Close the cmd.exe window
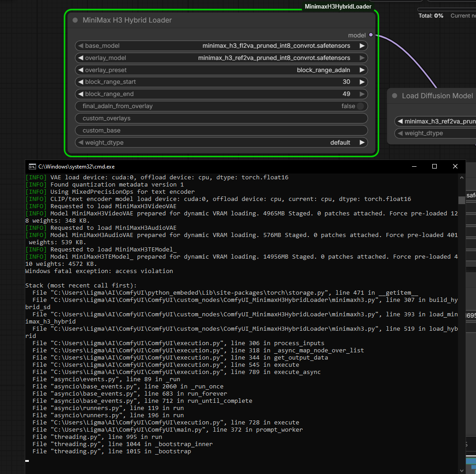Viewport: 476px width, 474px height. pos(455,167)
